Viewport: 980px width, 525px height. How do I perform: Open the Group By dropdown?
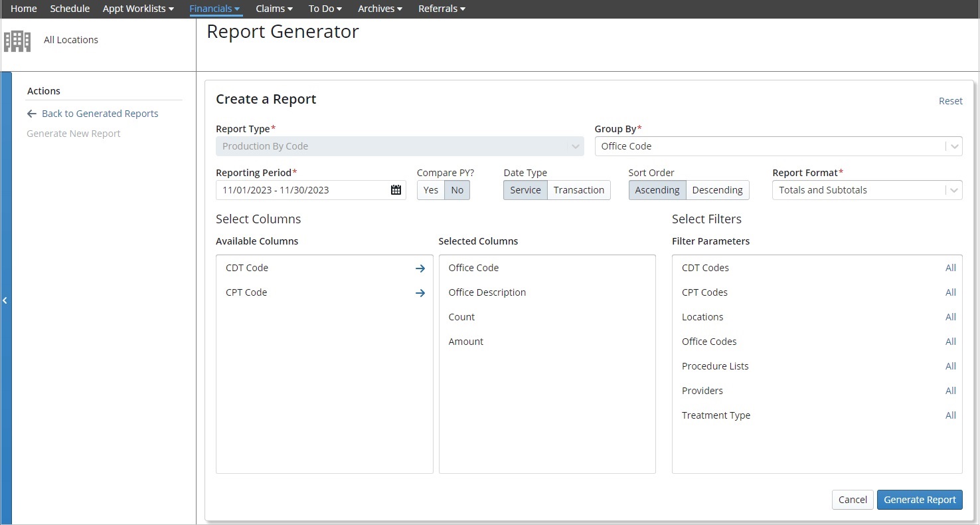[x=954, y=146]
